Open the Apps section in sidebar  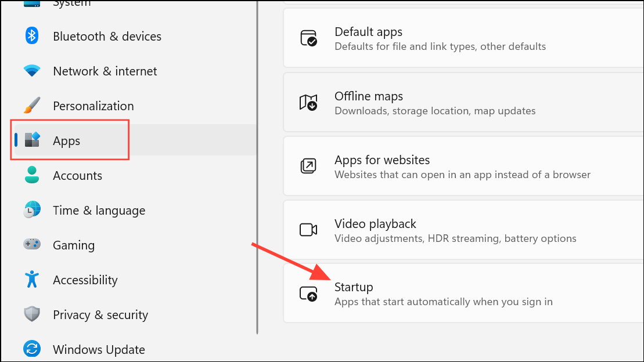[x=67, y=141]
